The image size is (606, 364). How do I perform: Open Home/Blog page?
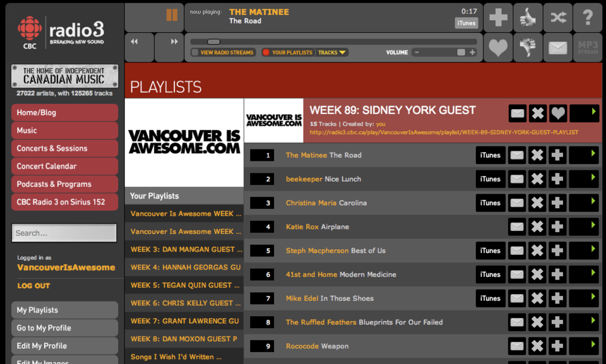click(64, 112)
